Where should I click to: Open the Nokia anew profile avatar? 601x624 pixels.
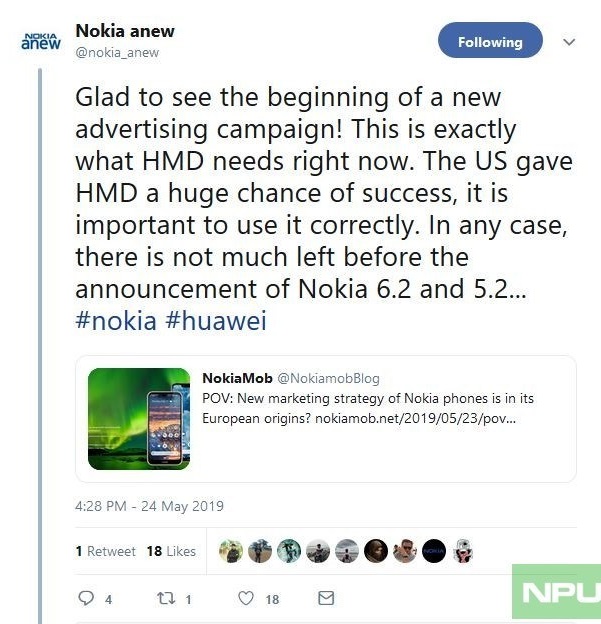[41, 42]
